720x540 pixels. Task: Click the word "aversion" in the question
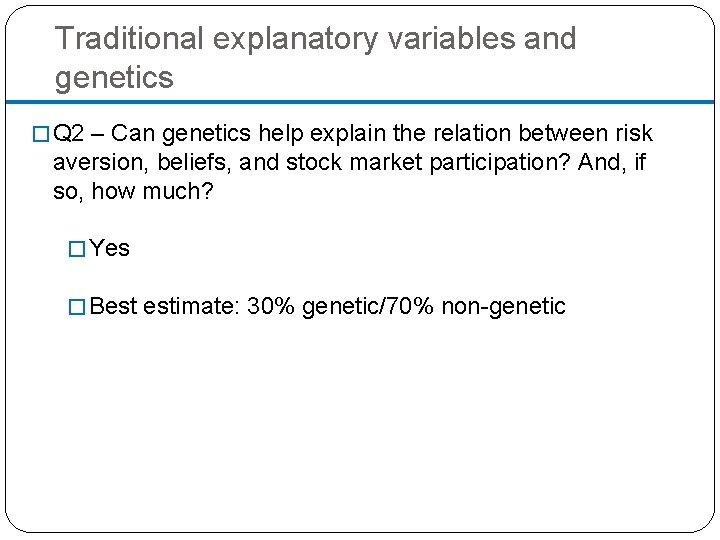click(95, 162)
